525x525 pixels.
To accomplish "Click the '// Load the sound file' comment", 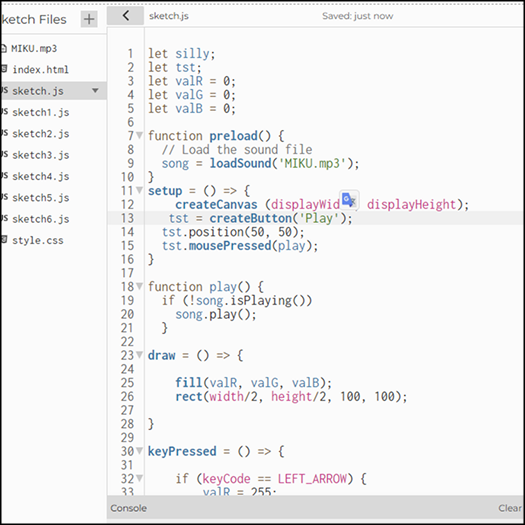I will pyautogui.click(x=237, y=149).
